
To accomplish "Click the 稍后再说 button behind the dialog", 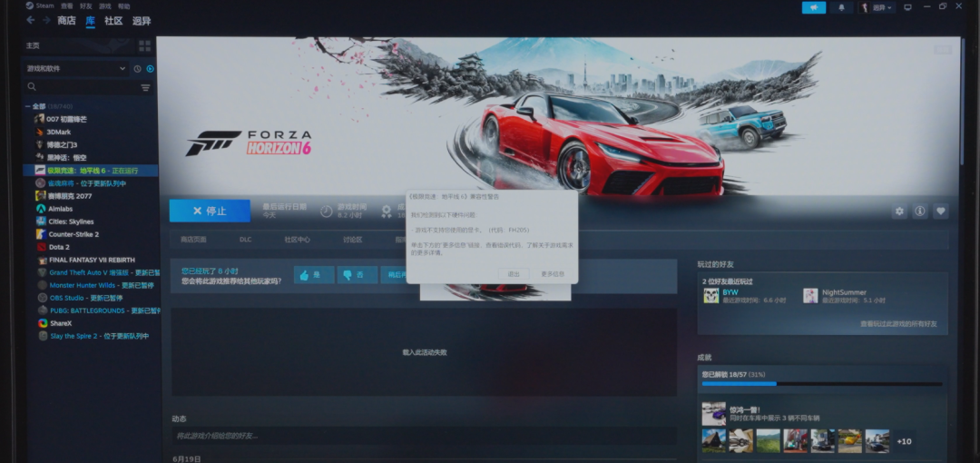I will tap(395, 275).
